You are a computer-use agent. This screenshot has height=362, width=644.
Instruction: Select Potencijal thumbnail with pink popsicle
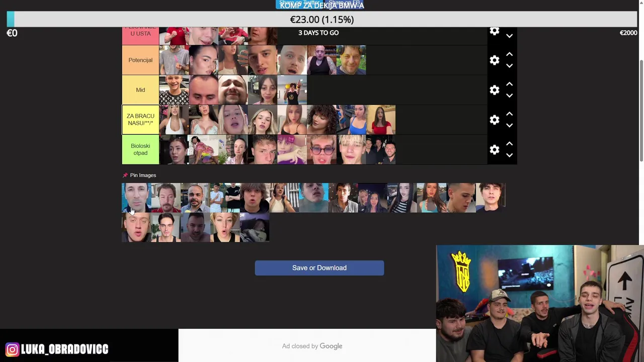[174, 60]
